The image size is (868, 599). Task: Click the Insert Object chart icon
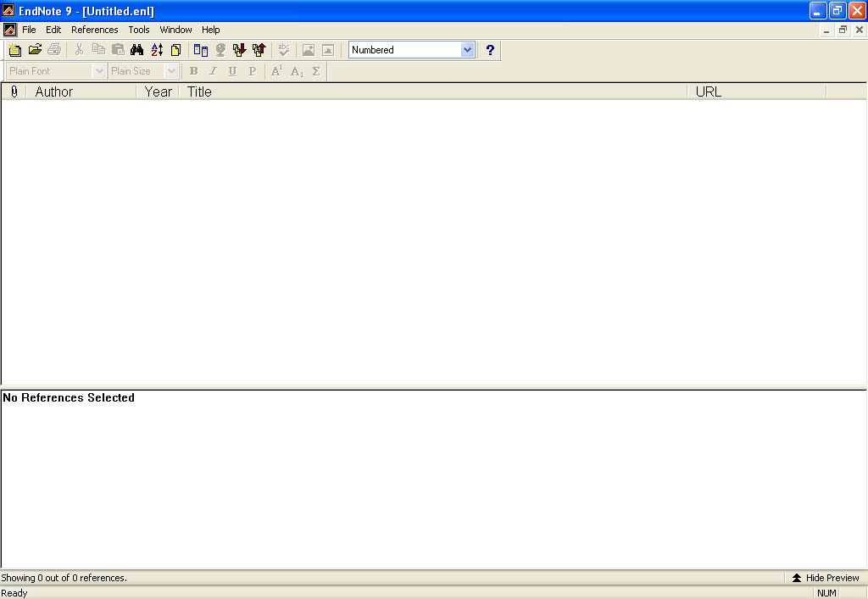point(328,50)
